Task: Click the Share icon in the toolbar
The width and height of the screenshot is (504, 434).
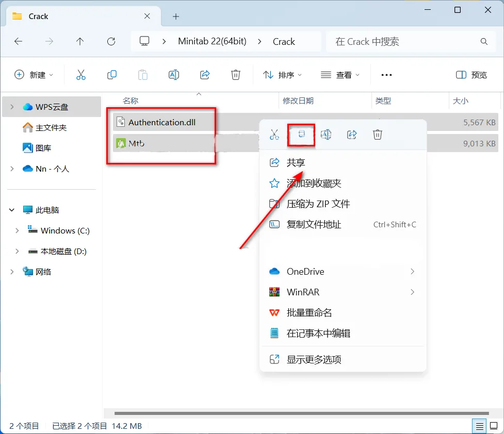Action: tap(205, 75)
